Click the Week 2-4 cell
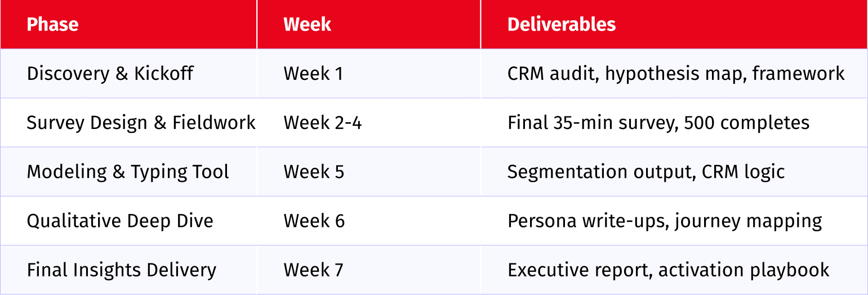The image size is (868, 295). tap(368, 123)
